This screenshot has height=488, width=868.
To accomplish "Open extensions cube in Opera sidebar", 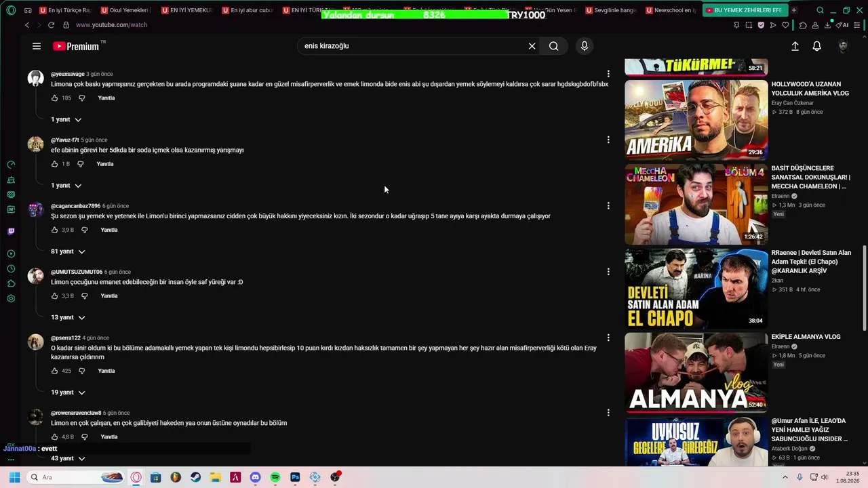I will click(x=11, y=283).
